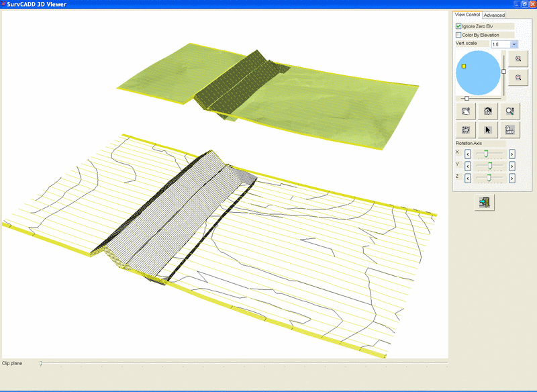Click the exit door icon button
The height and width of the screenshot is (392, 537).
(x=484, y=202)
